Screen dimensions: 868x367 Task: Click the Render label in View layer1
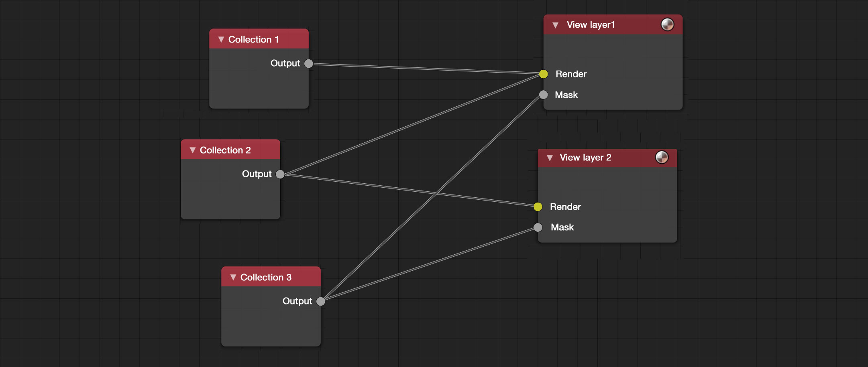[x=571, y=74]
